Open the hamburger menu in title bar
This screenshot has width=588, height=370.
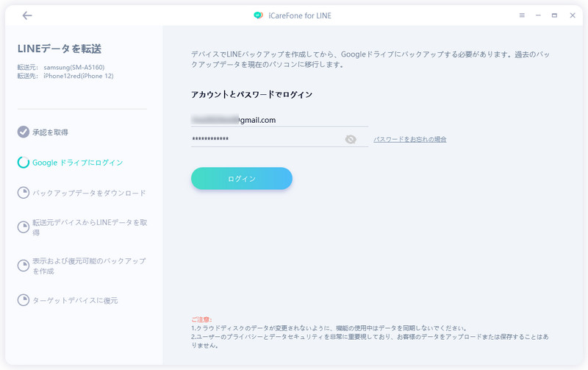point(522,15)
